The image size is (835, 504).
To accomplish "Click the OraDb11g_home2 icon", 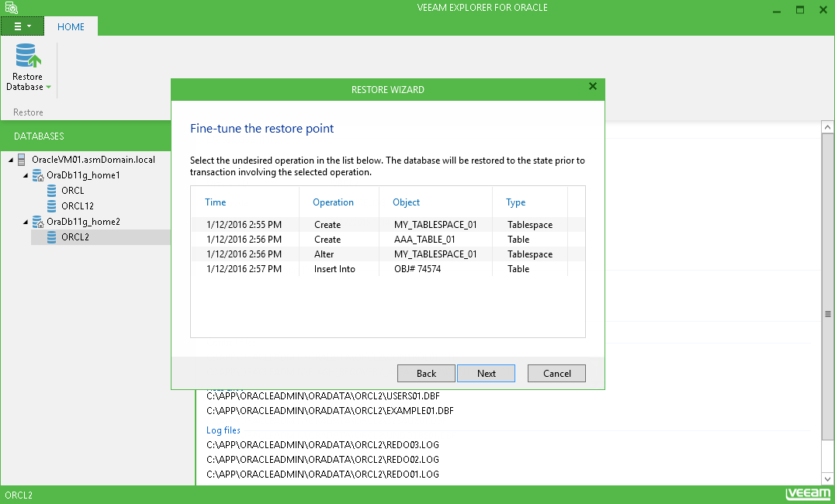I will (x=37, y=222).
